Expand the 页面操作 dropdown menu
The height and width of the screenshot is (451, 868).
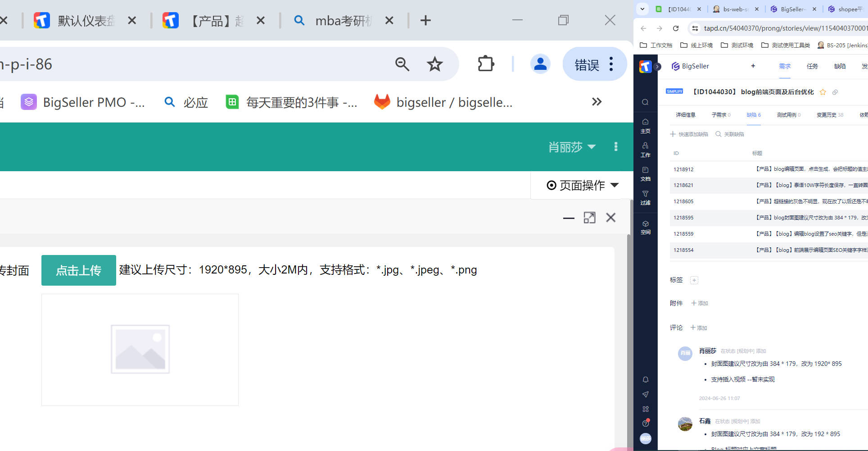click(x=583, y=185)
